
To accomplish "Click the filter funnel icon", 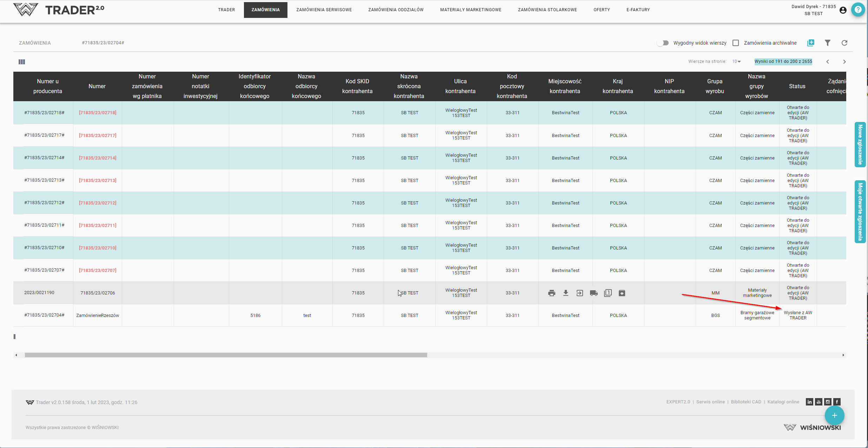I will click(827, 43).
